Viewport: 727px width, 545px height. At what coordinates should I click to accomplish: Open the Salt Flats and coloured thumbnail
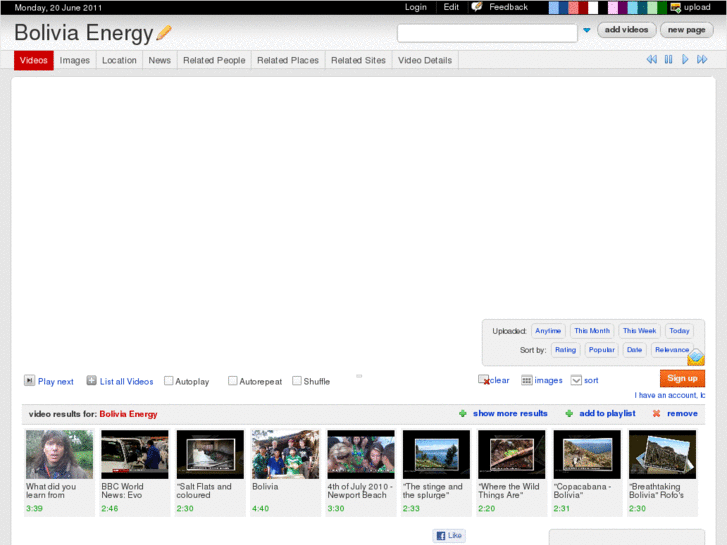(210, 454)
